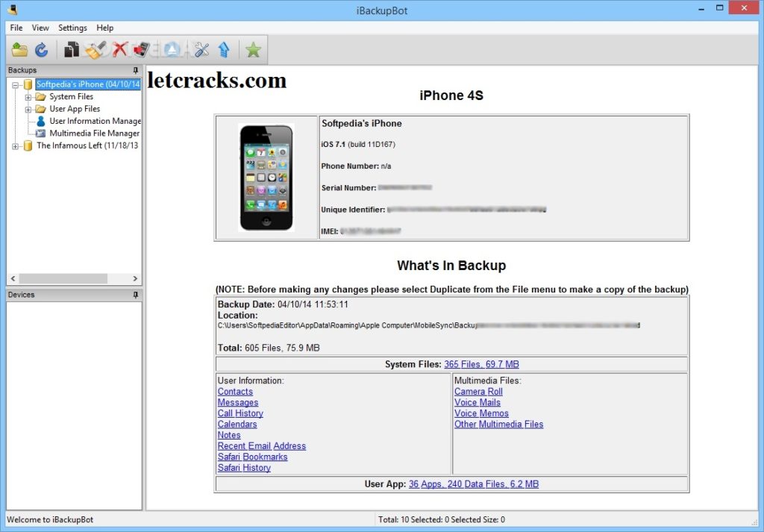Click the restore to device phone icon

point(142,50)
